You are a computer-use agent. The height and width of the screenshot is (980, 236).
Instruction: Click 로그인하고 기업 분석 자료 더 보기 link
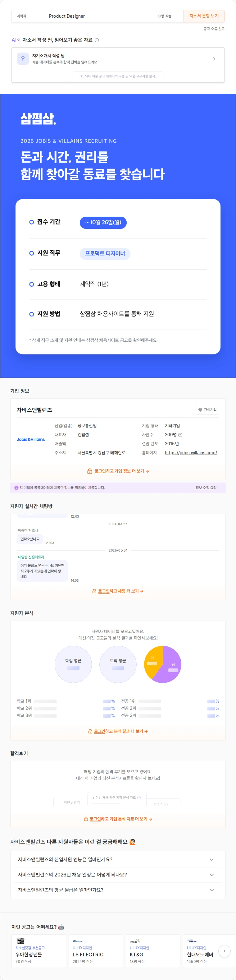pyautogui.click(x=121, y=819)
